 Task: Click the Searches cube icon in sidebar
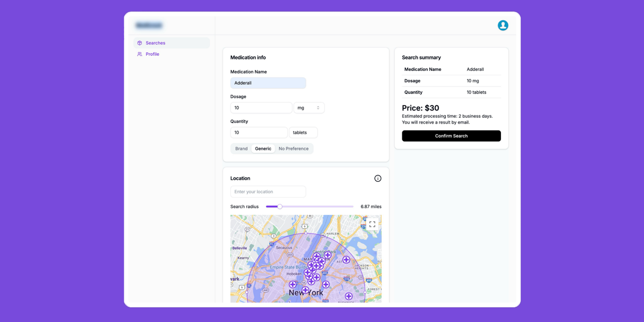[140, 43]
